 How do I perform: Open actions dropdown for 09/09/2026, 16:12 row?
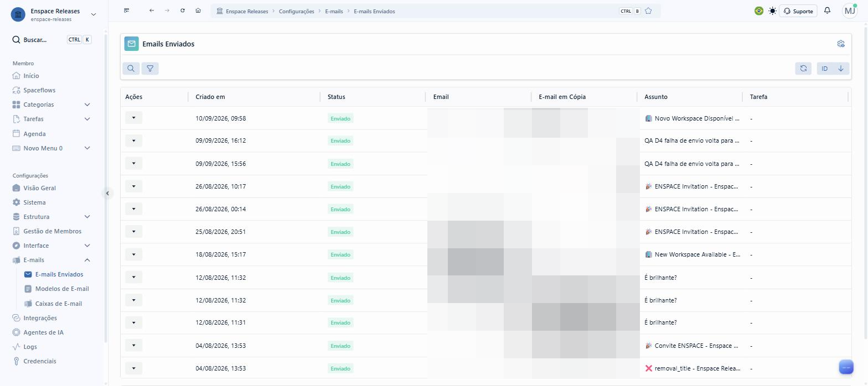pos(133,140)
